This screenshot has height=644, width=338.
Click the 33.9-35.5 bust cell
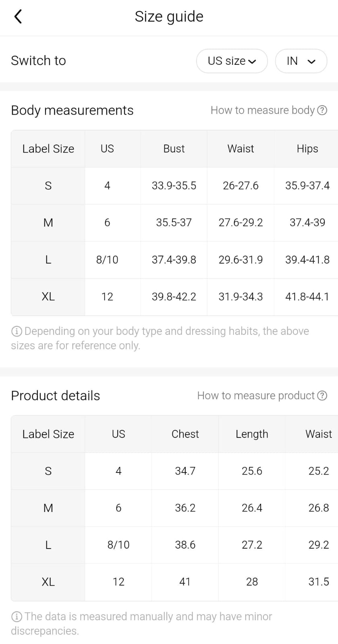[x=174, y=186]
